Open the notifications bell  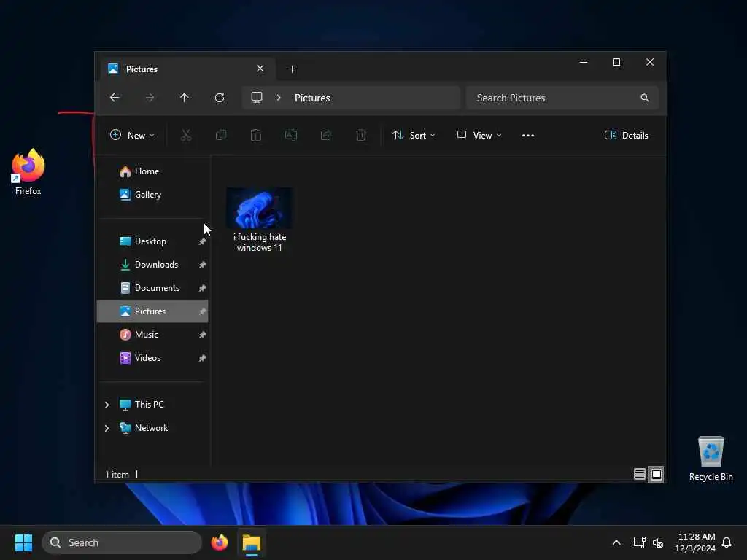point(727,542)
